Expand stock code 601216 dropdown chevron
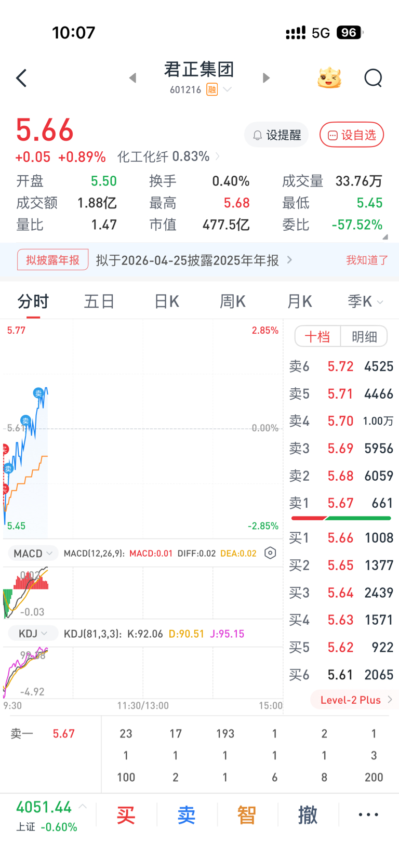This screenshot has width=399, height=868. (x=227, y=90)
